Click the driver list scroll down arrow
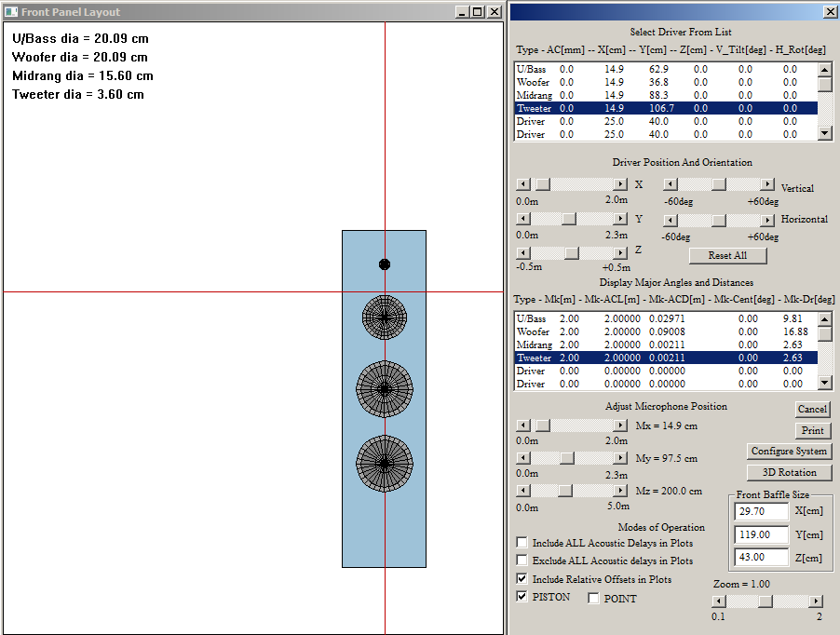This screenshot has width=840, height=635. [x=825, y=133]
